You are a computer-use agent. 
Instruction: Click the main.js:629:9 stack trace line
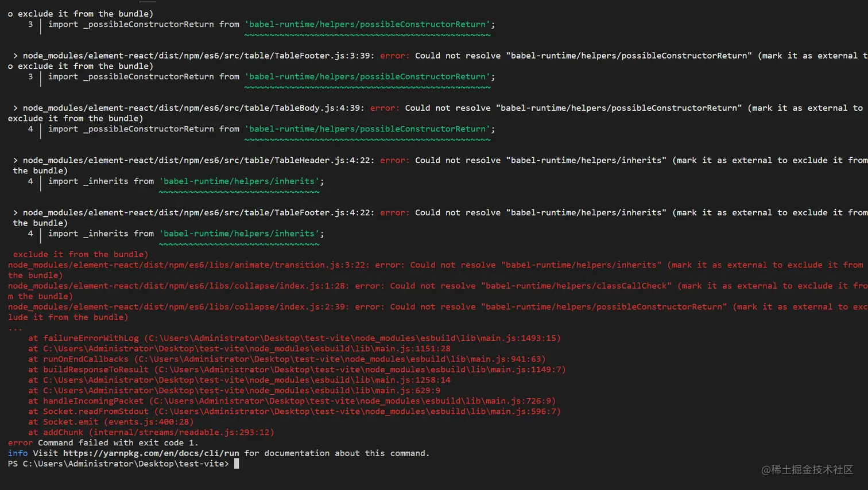pos(234,391)
